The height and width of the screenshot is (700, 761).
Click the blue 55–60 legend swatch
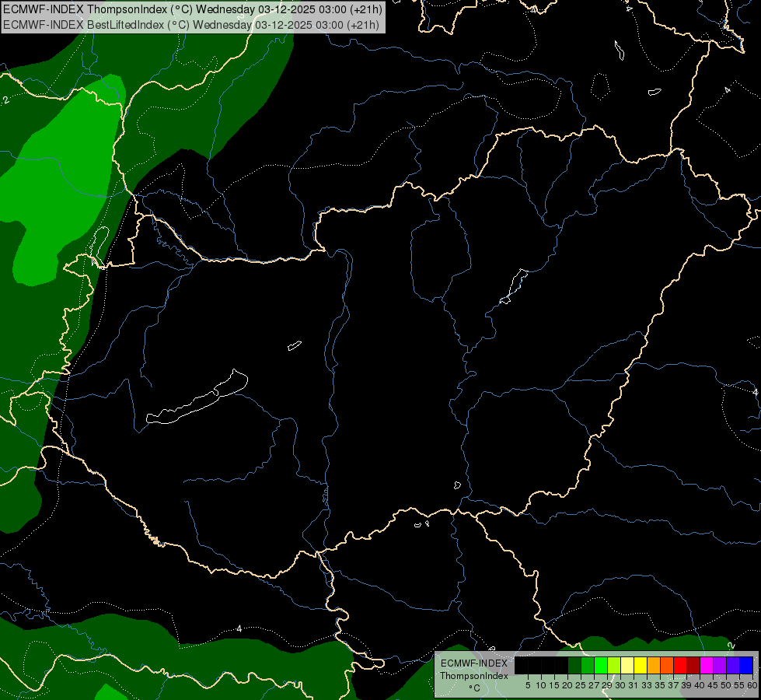tap(746, 665)
